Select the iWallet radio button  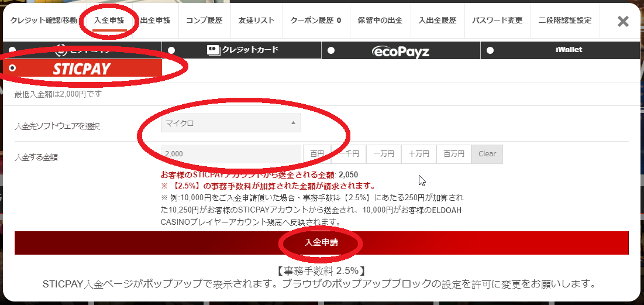(490, 50)
